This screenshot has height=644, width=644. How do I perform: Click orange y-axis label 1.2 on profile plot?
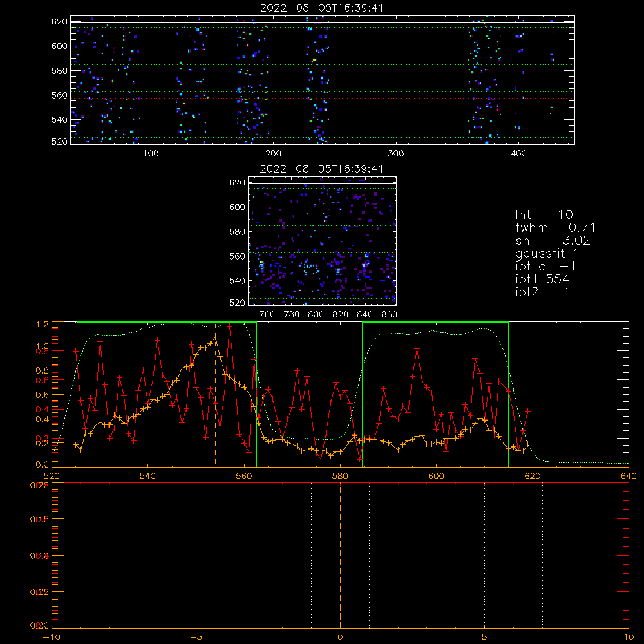(43, 325)
